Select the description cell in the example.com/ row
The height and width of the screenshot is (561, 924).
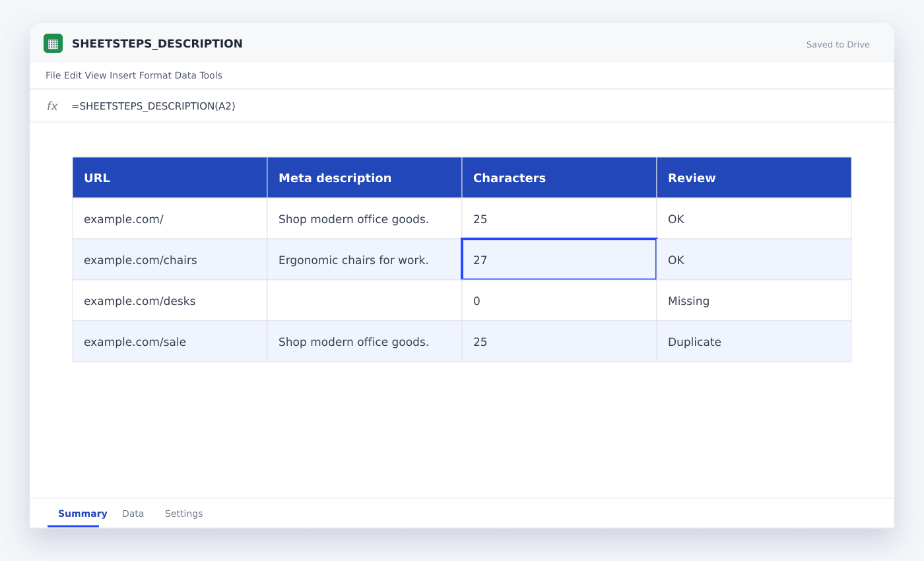tap(364, 218)
